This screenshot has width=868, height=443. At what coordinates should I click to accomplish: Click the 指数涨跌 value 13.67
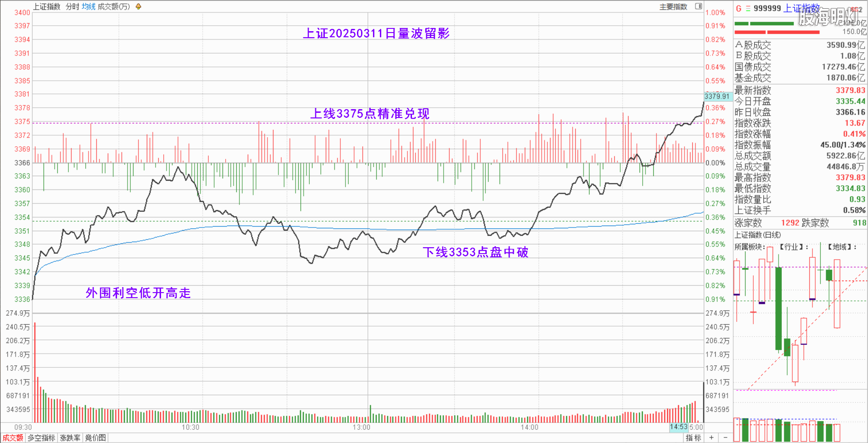coord(855,123)
